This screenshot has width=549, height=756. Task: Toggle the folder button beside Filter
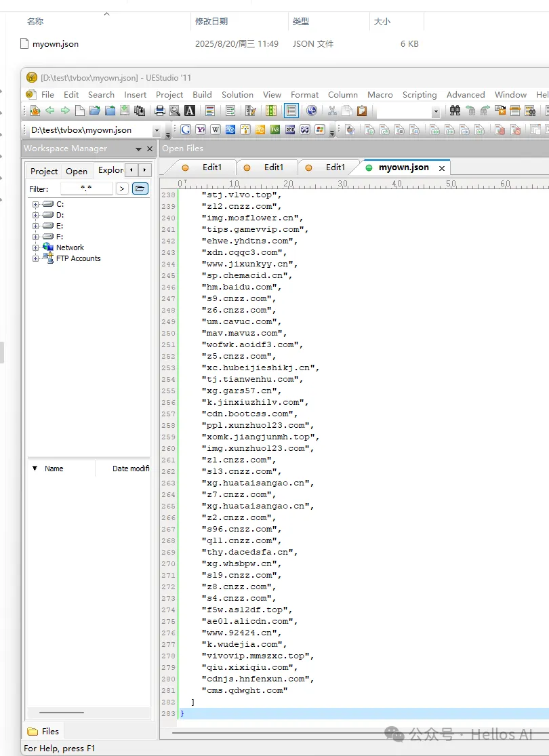[x=140, y=188]
